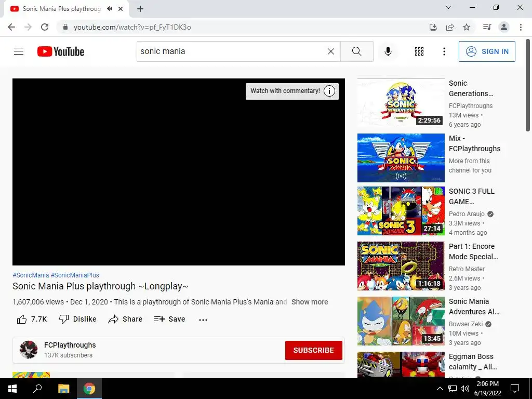Open the Watch with commentary card
This screenshot has width=532, height=399.
pos(292,91)
